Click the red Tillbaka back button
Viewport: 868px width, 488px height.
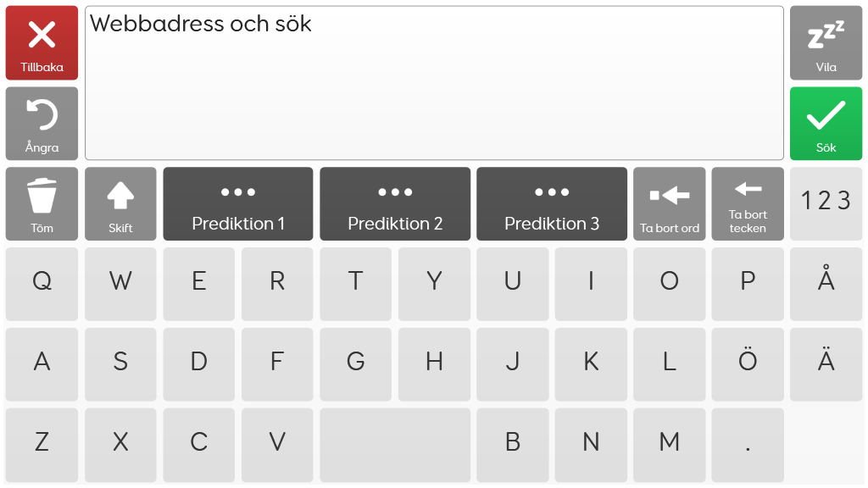(42, 42)
